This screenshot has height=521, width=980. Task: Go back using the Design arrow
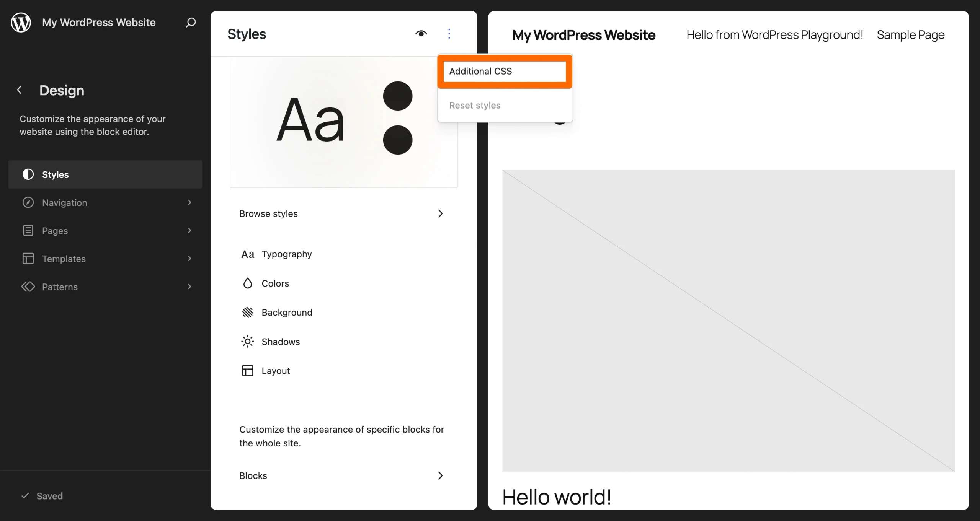click(x=19, y=90)
